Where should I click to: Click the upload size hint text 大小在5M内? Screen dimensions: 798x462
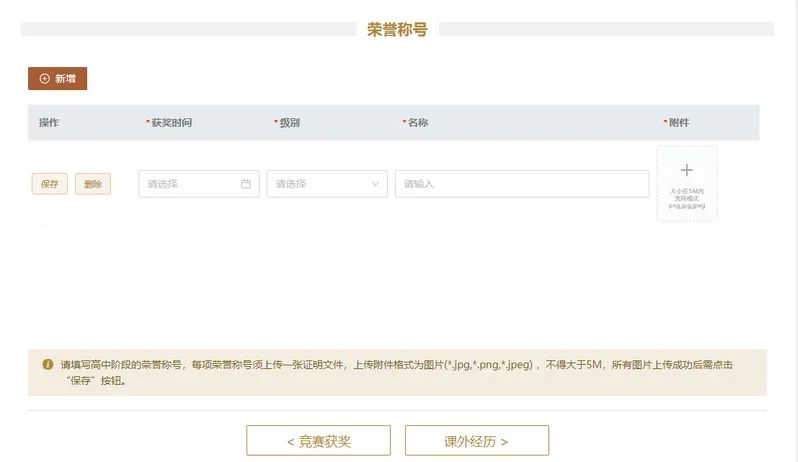pos(687,190)
